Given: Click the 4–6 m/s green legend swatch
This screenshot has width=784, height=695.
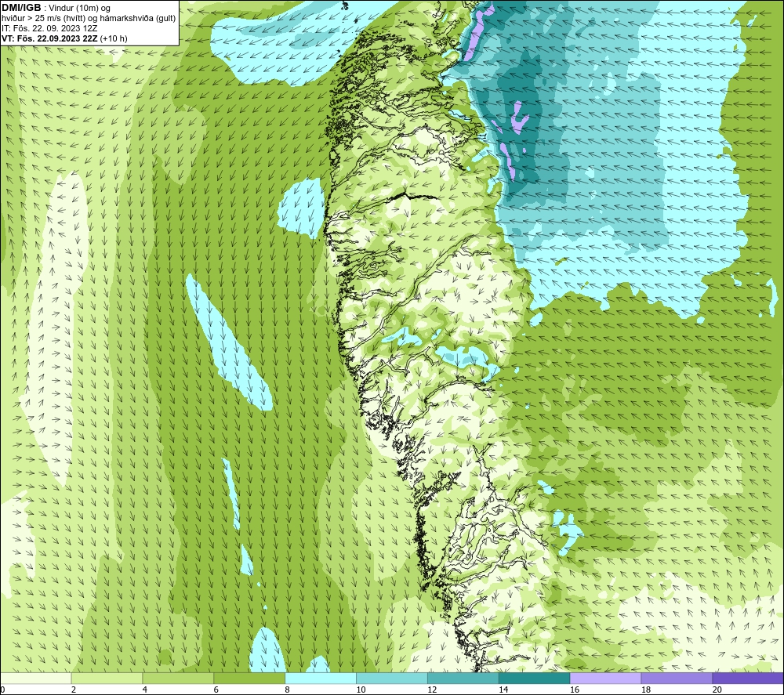Looking at the screenshot, I should tap(178, 679).
